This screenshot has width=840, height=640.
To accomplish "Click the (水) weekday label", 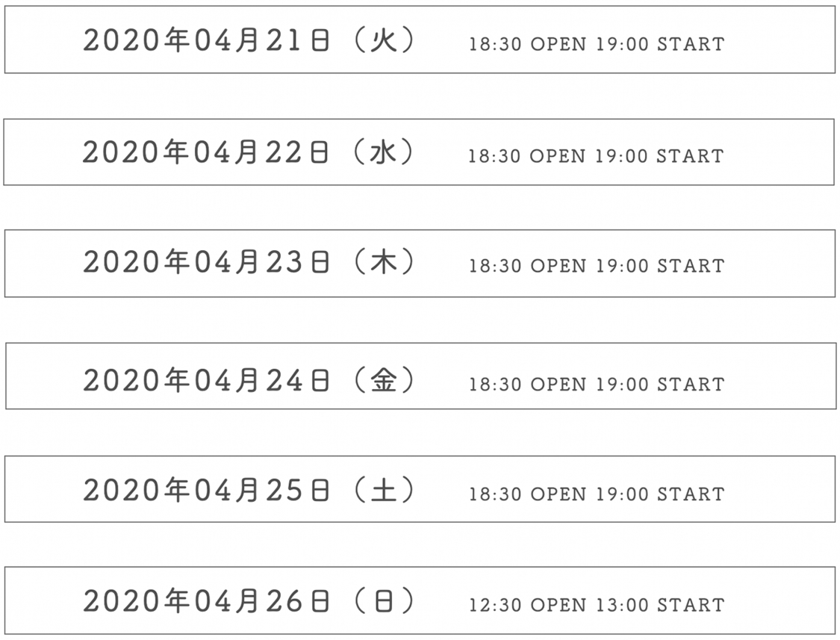I will point(382,152).
